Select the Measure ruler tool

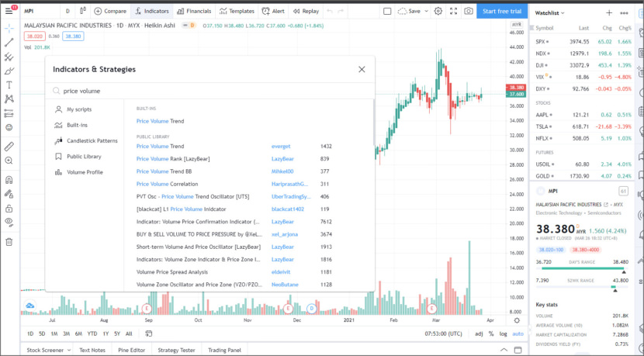[9, 146]
